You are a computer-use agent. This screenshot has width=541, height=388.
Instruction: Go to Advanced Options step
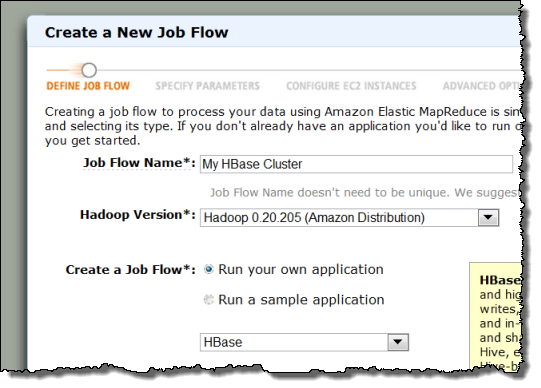coord(482,86)
